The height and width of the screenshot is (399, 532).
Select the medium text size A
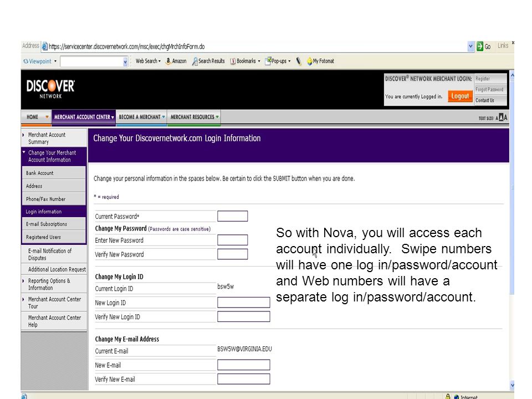pos(501,117)
